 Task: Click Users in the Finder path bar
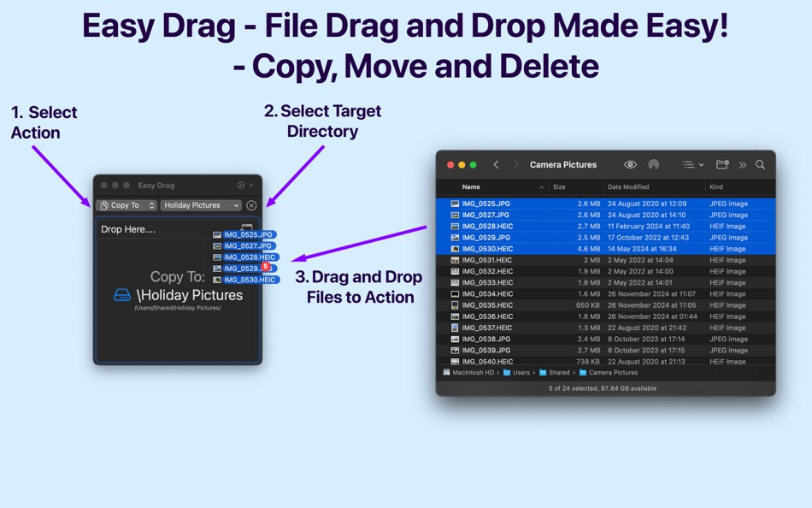(517, 373)
